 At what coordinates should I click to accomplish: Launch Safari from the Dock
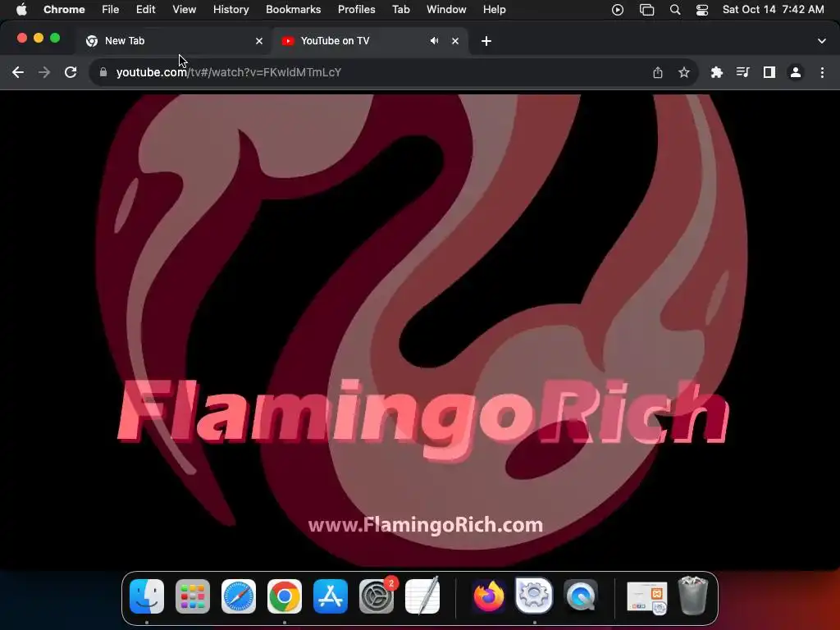pos(239,596)
